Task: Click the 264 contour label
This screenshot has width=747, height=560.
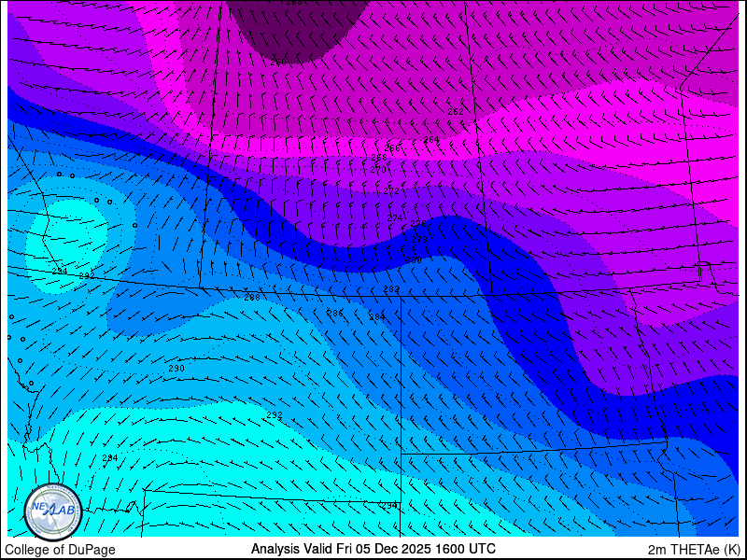Action: pos(431,139)
